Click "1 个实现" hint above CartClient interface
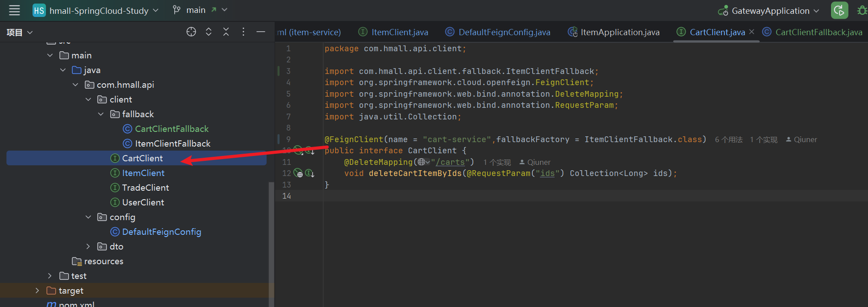The height and width of the screenshot is (307, 868). [764, 139]
